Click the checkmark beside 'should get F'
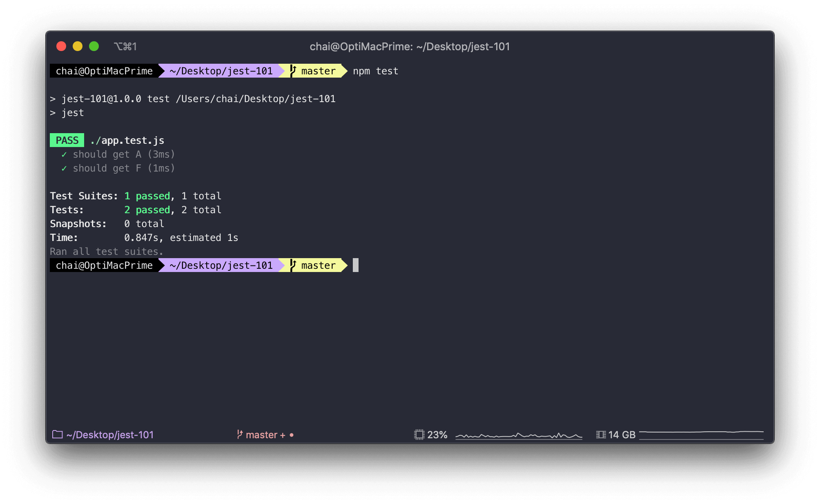The width and height of the screenshot is (820, 504). [64, 168]
